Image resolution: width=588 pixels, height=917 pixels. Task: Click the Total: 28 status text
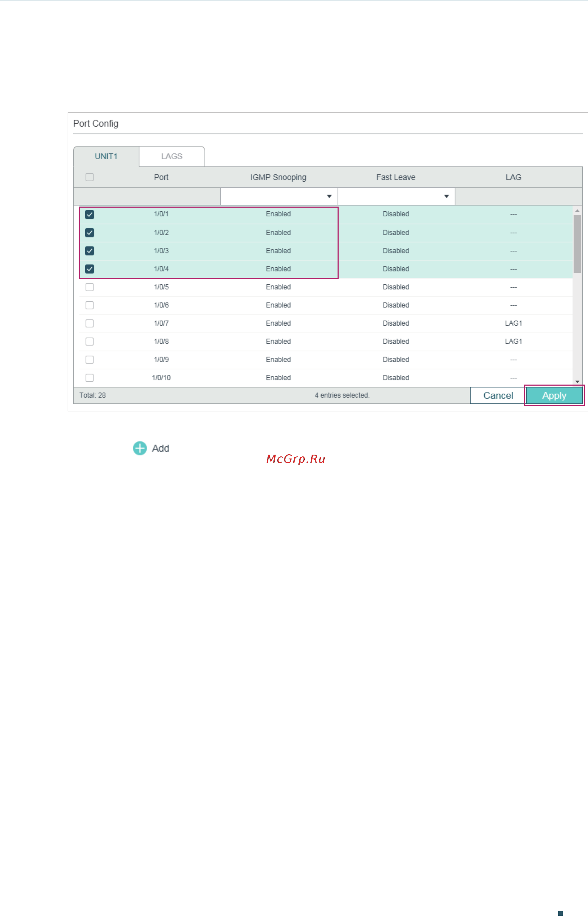pyautogui.click(x=92, y=396)
